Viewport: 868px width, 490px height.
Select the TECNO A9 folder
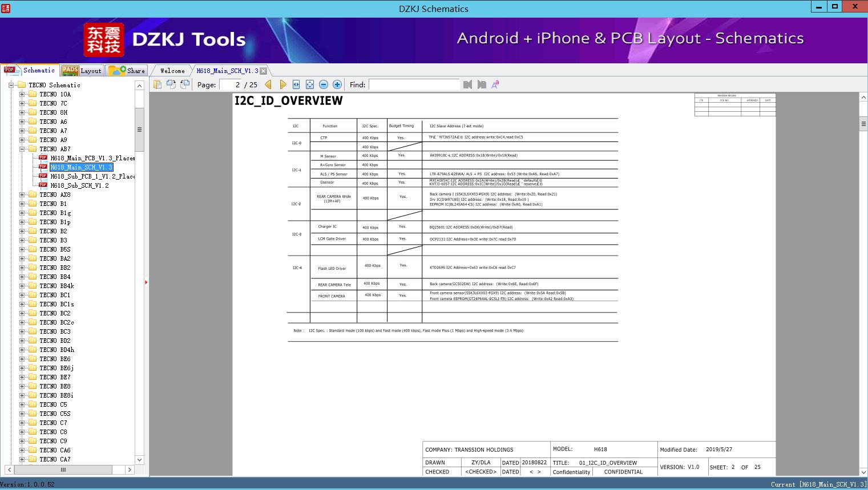(53, 140)
